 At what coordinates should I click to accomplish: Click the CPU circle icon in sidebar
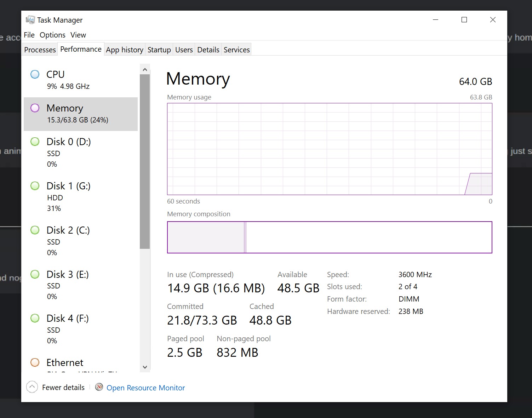pyautogui.click(x=35, y=74)
